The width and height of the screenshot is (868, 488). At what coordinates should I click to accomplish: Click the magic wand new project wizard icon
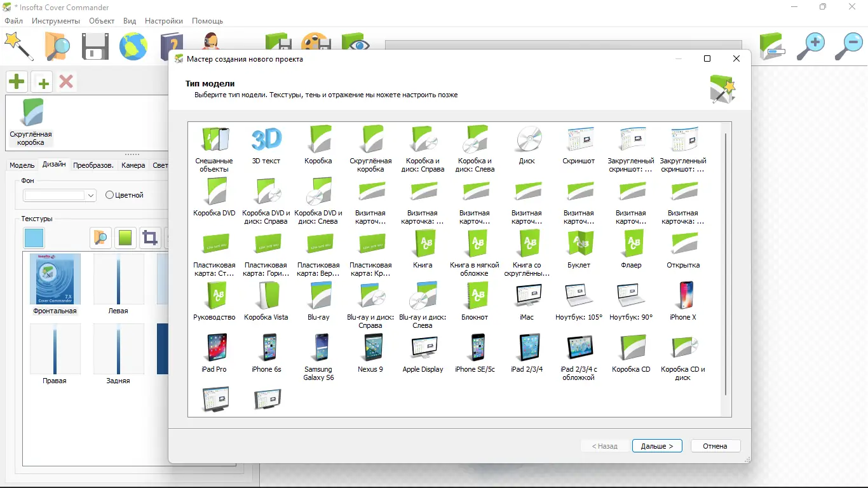[18, 46]
